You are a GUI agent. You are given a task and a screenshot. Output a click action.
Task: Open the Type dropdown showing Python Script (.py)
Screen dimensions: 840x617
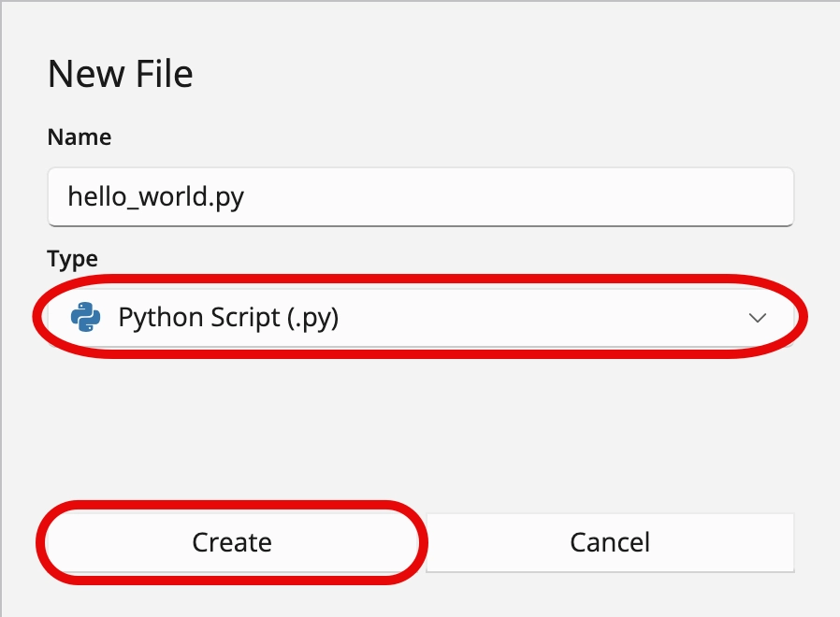[x=421, y=318]
